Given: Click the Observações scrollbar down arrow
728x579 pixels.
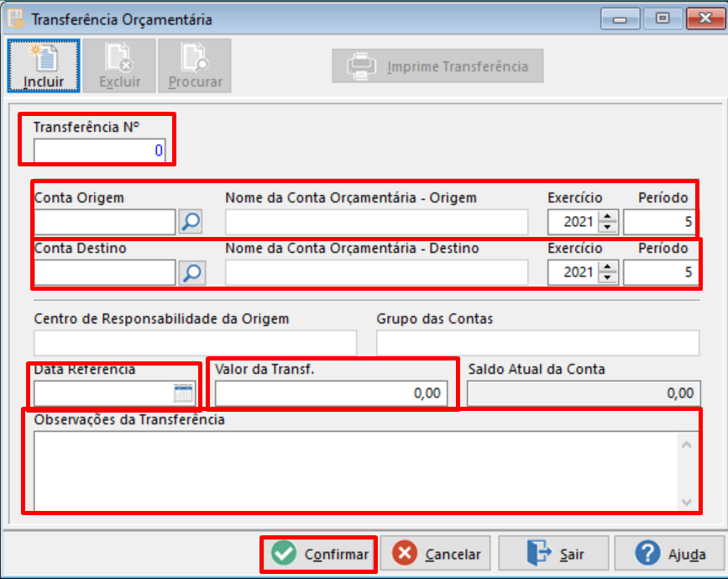Looking at the screenshot, I should (687, 502).
